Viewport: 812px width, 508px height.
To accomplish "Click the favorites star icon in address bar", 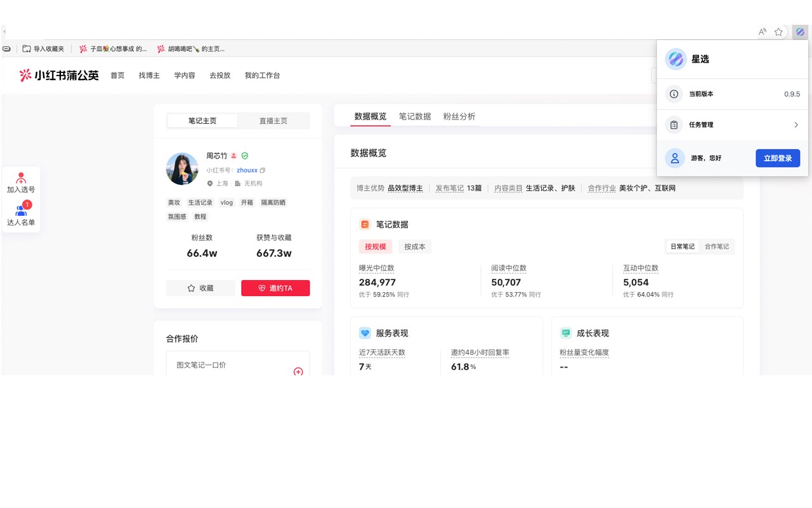I will 778,32.
